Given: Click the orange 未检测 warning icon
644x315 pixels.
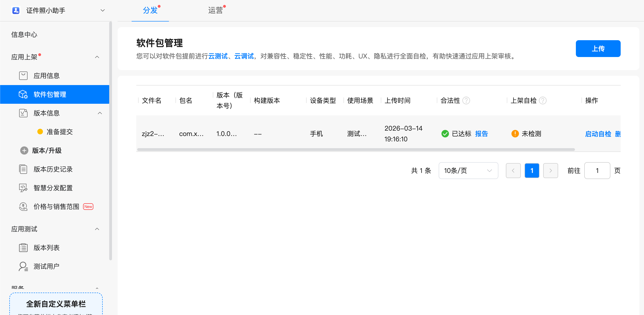Looking at the screenshot, I should click(515, 134).
